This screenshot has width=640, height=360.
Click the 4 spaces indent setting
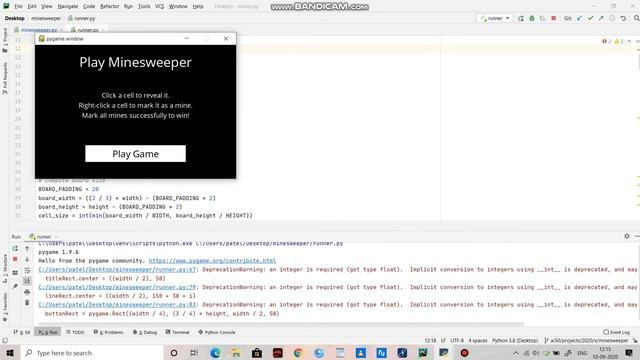pos(478,340)
